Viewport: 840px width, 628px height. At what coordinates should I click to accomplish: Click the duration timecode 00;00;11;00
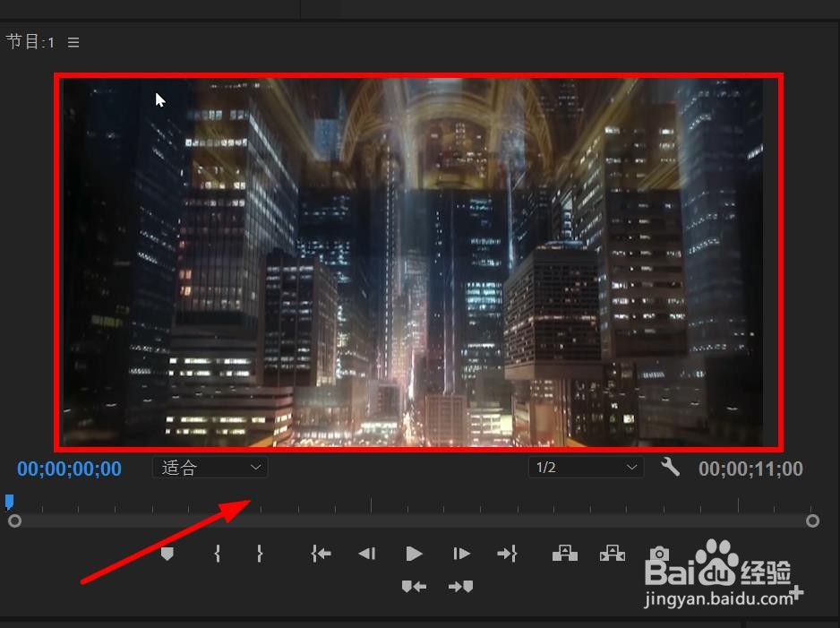750,469
